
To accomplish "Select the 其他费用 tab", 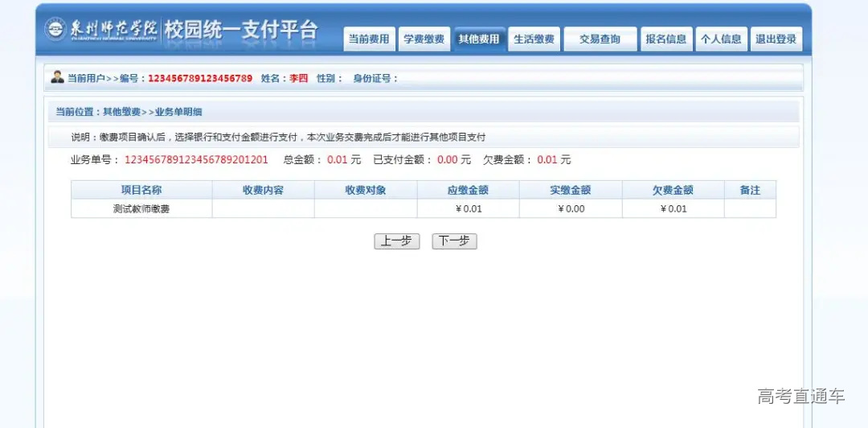I will click(479, 39).
